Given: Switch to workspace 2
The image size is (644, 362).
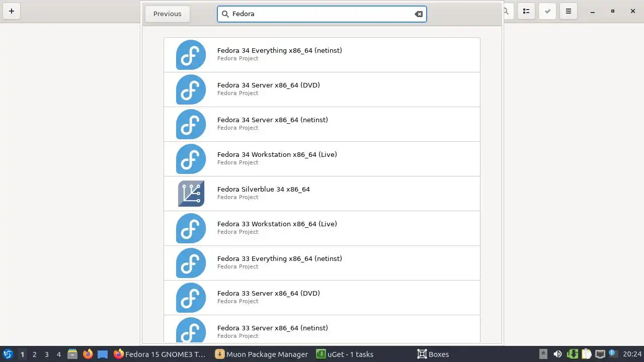Looking at the screenshot, I should click(34, 354).
